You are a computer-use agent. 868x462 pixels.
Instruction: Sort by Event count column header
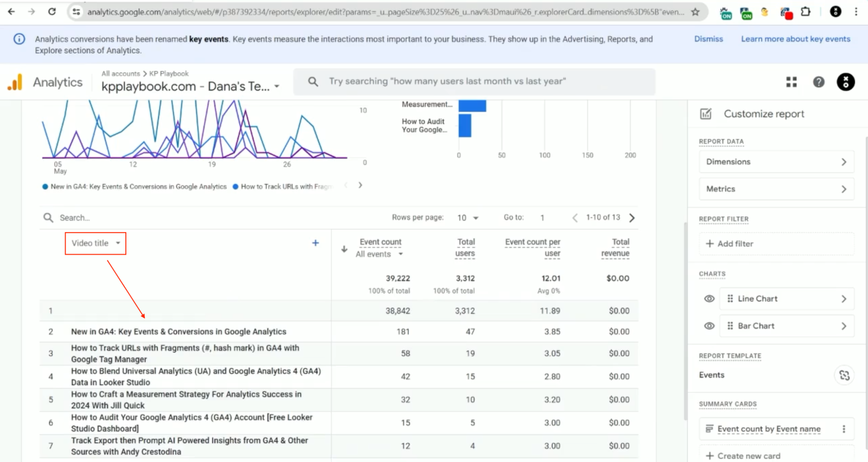pyautogui.click(x=380, y=242)
